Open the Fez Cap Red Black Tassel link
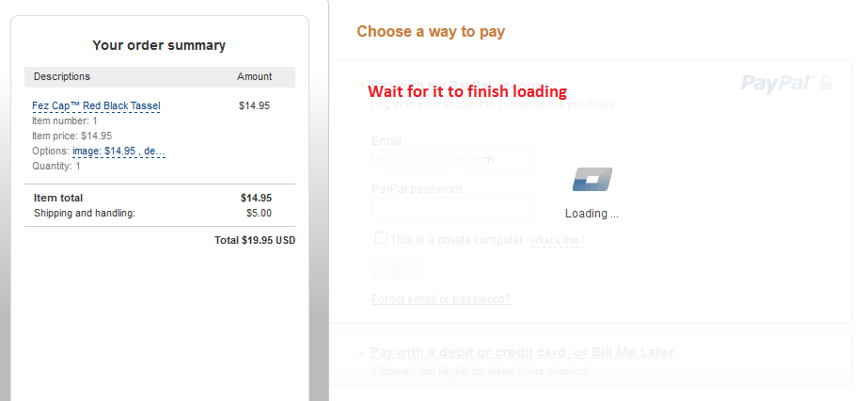The width and height of the screenshot is (868, 401). click(x=96, y=105)
